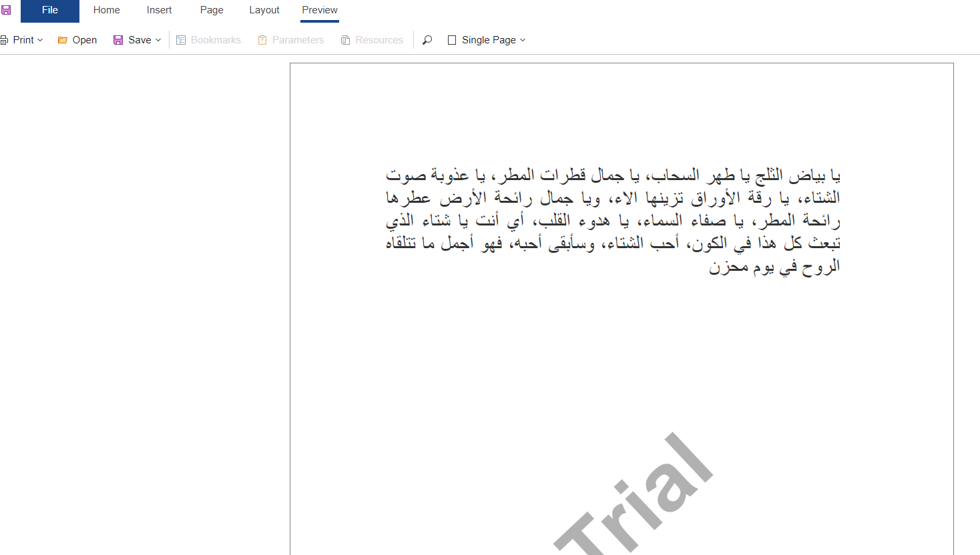Switch to the Home tab
980x555 pixels.
107,10
